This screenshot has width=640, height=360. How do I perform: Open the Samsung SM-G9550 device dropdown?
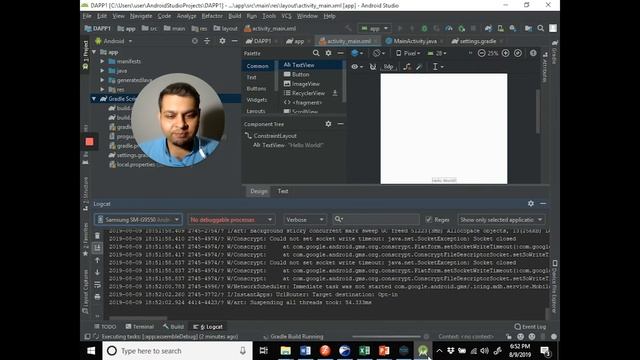click(138, 220)
